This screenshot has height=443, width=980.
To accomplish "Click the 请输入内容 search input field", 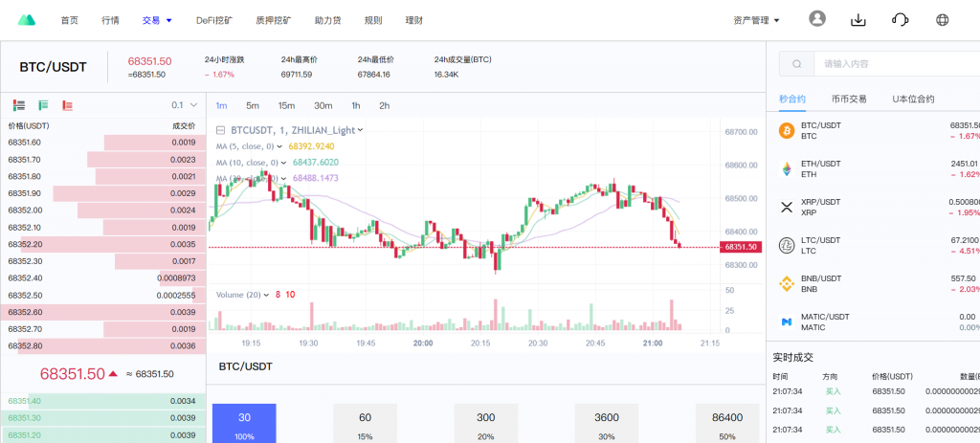I will click(x=897, y=64).
